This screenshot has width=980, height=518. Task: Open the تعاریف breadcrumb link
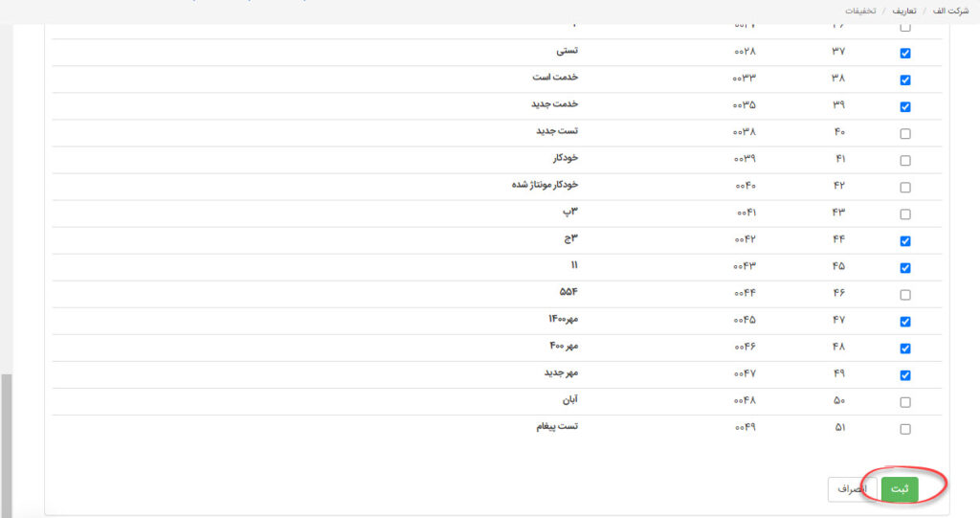pyautogui.click(x=903, y=11)
